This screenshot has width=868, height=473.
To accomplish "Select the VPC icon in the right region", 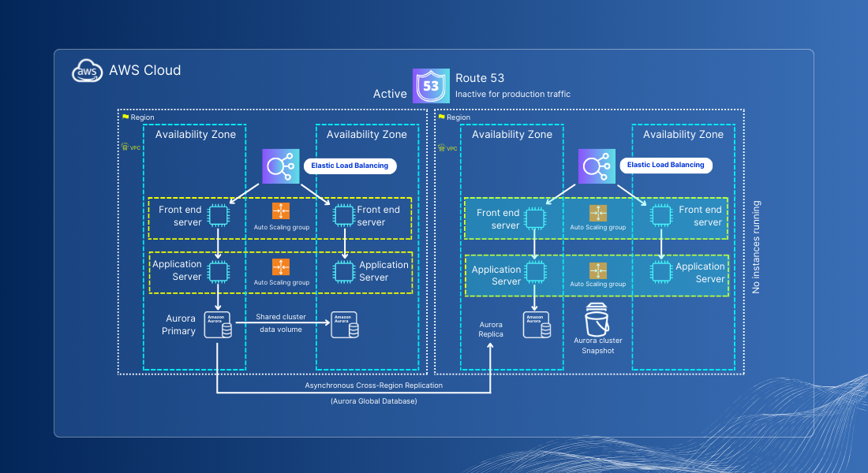I will (x=441, y=147).
